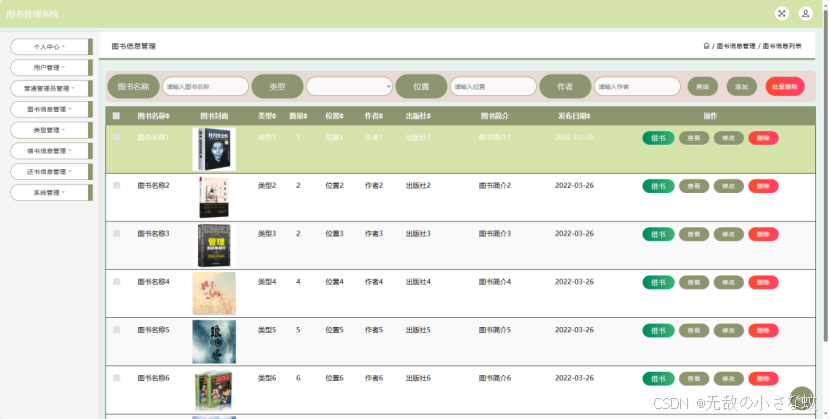Tick the select-all checkbox in table header
The width and height of the screenshot is (829, 419).
tap(116, 116)
